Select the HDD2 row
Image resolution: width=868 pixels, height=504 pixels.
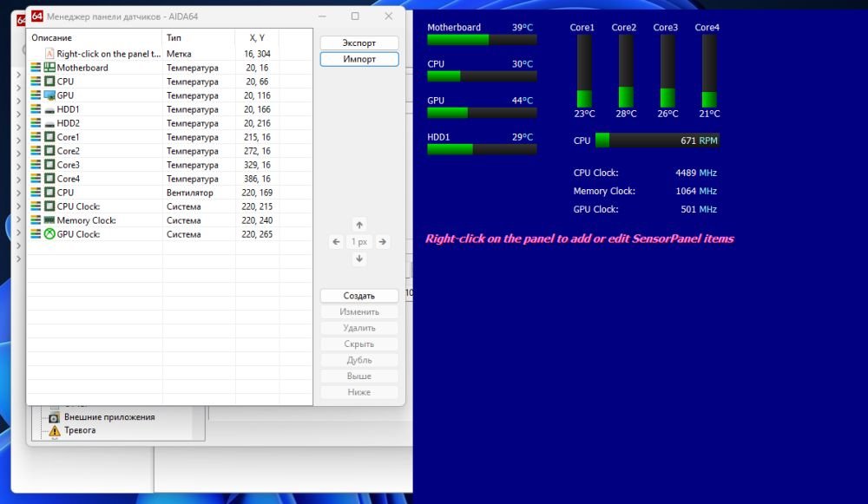click(x=169, y=123)
